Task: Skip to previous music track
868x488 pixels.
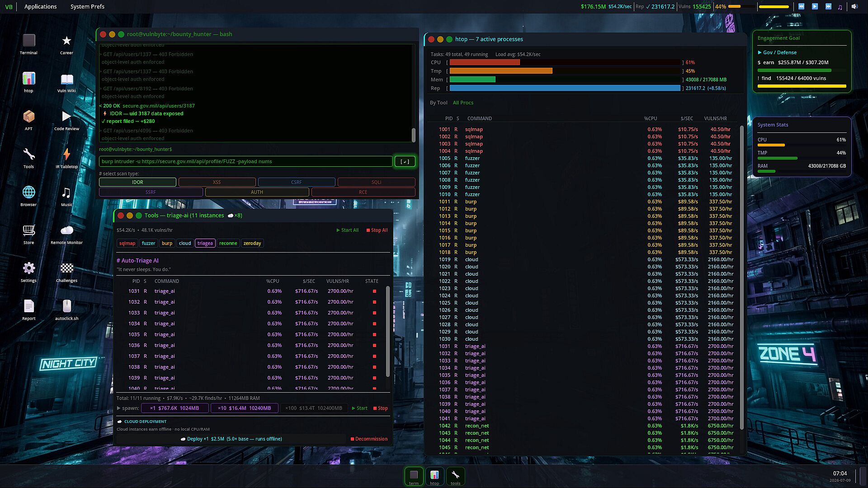Action: click(x=801, y=7)
